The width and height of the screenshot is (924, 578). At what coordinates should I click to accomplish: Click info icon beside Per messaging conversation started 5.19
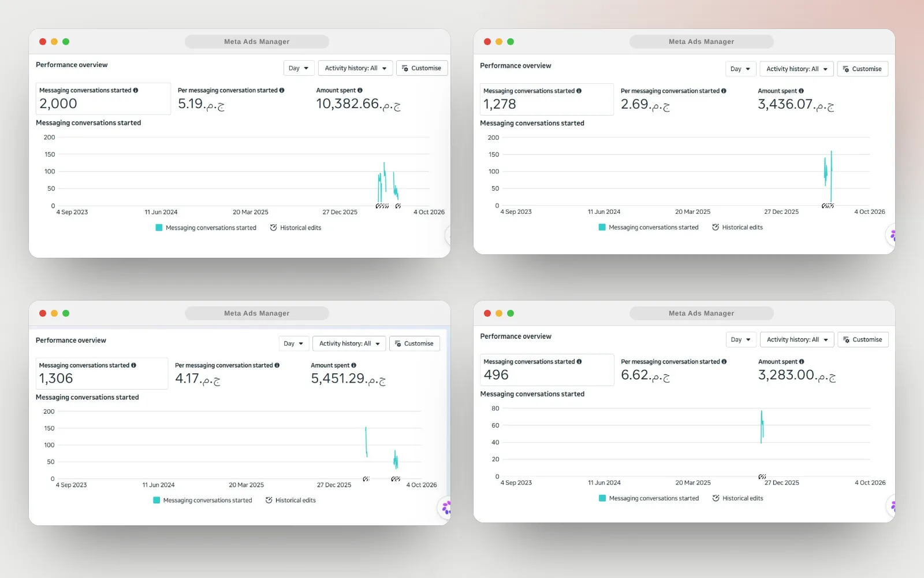pyautogui.click(x=282, y=90)
